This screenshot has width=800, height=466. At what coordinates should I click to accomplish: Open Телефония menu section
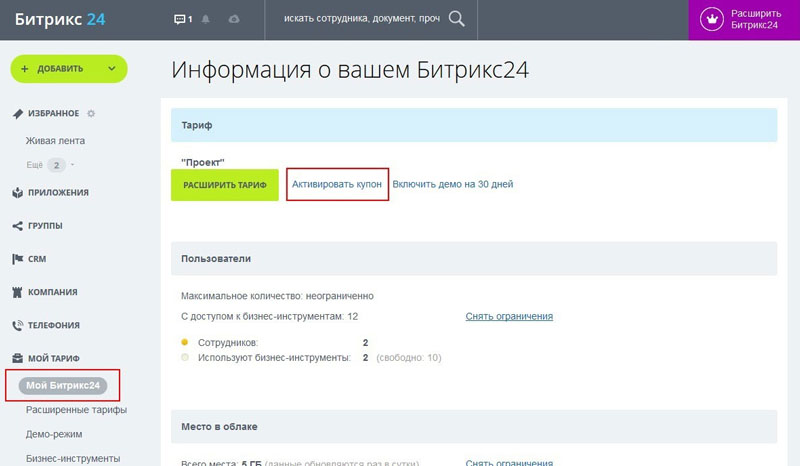pos(54,325)
